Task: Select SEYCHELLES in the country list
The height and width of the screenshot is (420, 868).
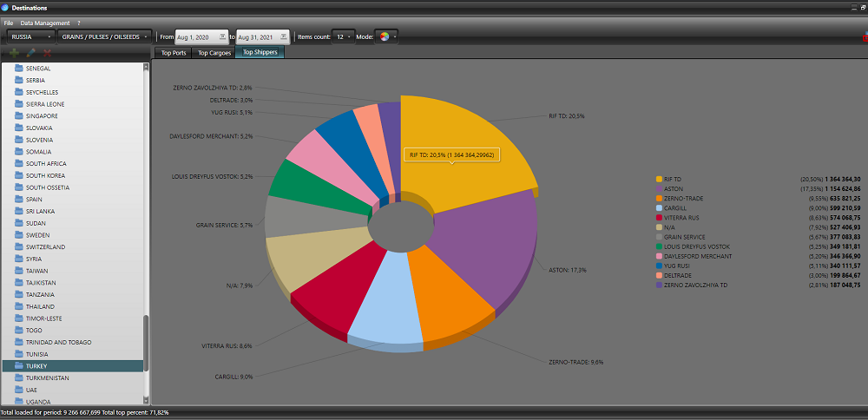Action: pyautogui.click(x=72, y=92)
